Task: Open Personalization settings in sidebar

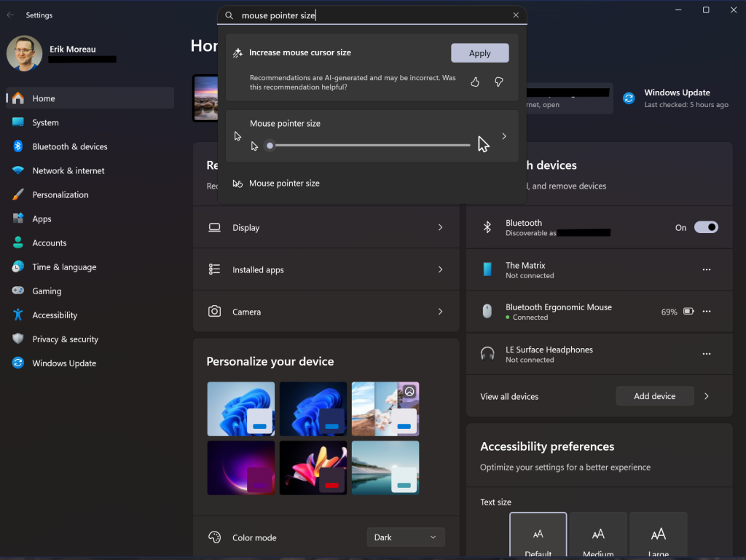Action: [60, 194]
